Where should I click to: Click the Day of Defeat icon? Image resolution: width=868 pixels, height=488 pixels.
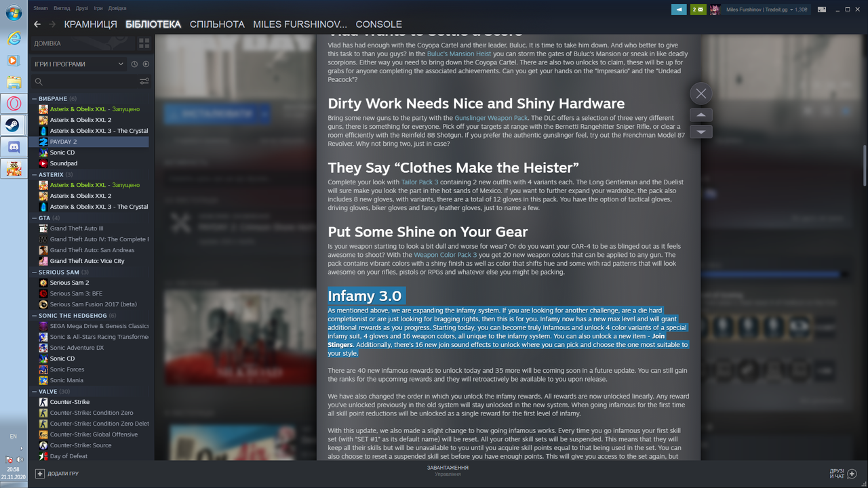43,456
